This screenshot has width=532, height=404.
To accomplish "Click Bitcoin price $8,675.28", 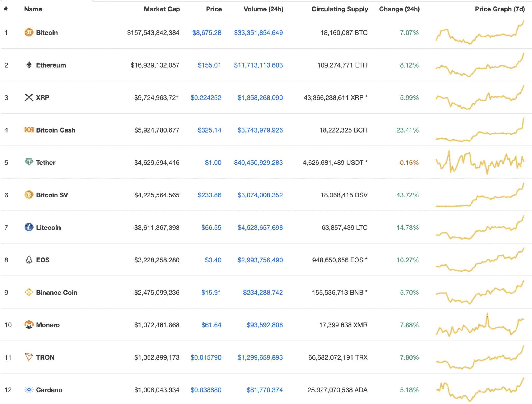I will (207, 32).
